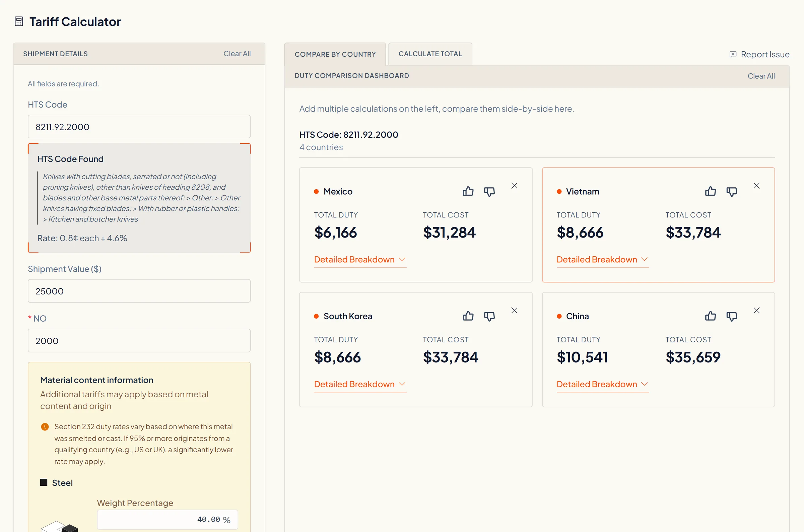Viewport: 804px width, 532px height.
Task: Give thumbs up to South Korea card
Action: click(468, 316)
